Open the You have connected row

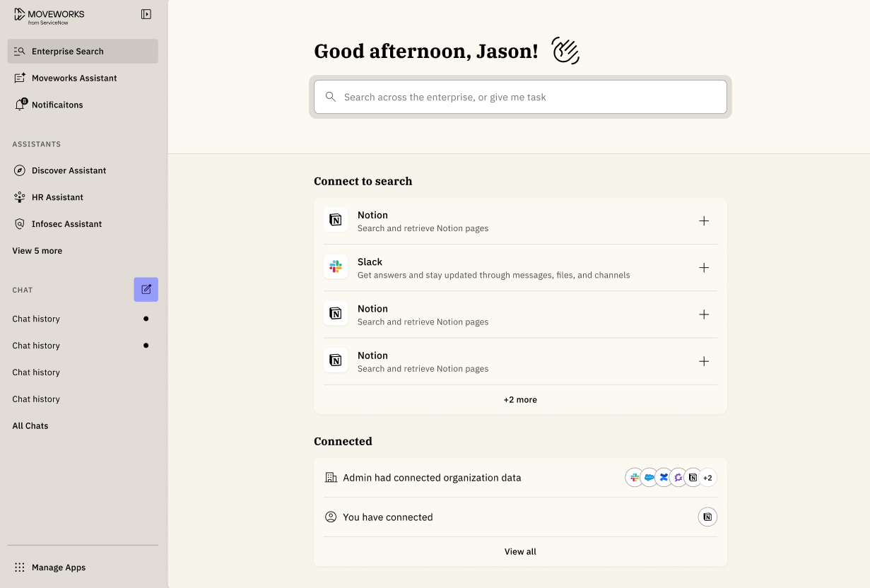(520, 517)
